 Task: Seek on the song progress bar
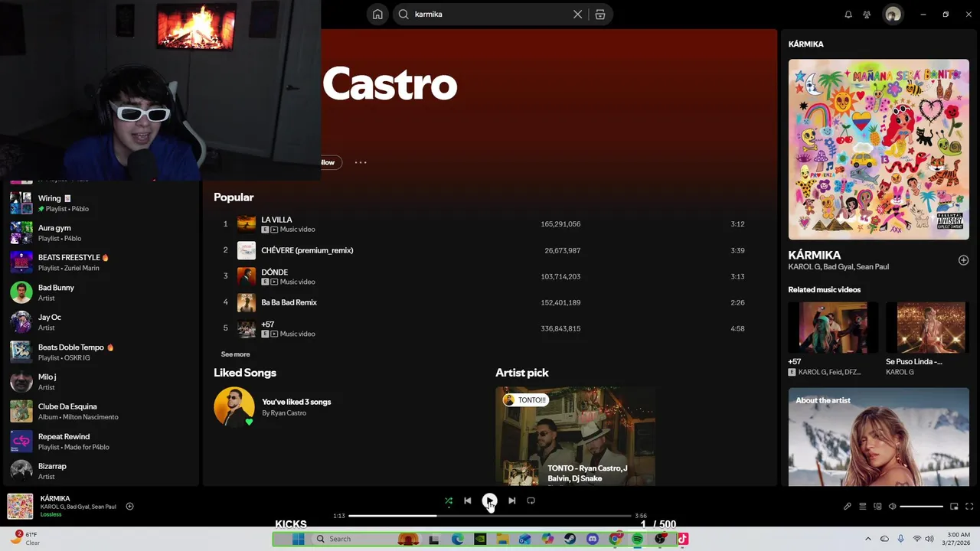pyautogui.click(x=490, y=516)
